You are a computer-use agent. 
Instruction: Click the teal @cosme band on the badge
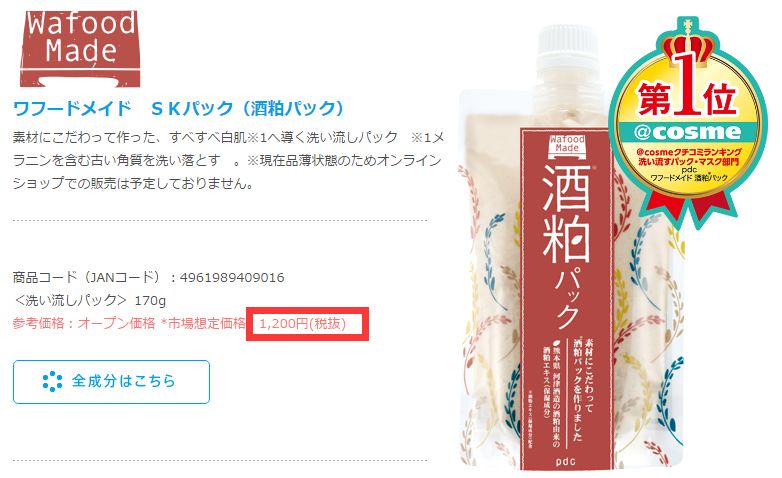click(x=688, y=132)
